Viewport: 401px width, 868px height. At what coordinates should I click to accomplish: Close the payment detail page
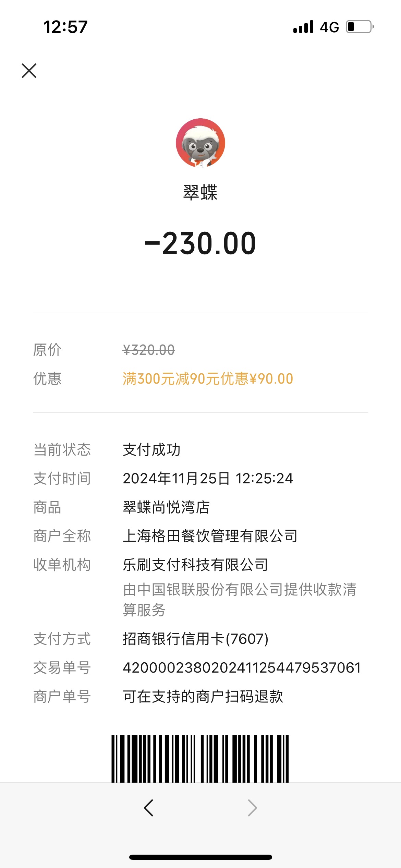pos(29,71)
